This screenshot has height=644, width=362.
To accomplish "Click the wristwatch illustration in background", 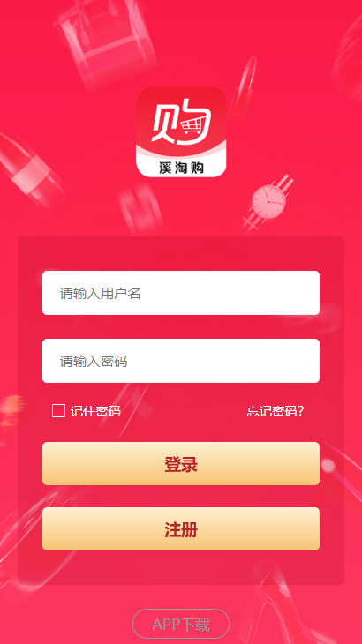I will pyautogui.click(x=268, y=201).
